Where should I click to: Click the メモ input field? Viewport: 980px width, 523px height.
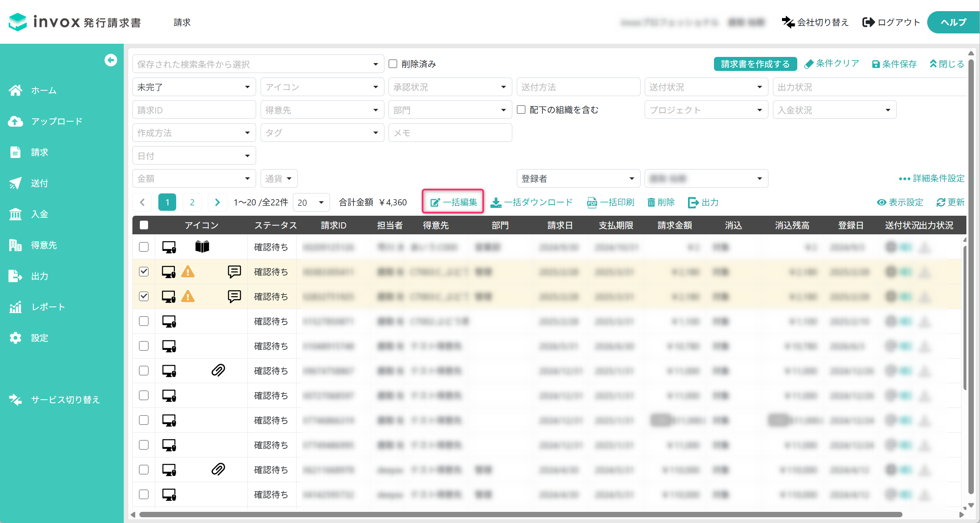pyautogui.click(x=450, y=133)
